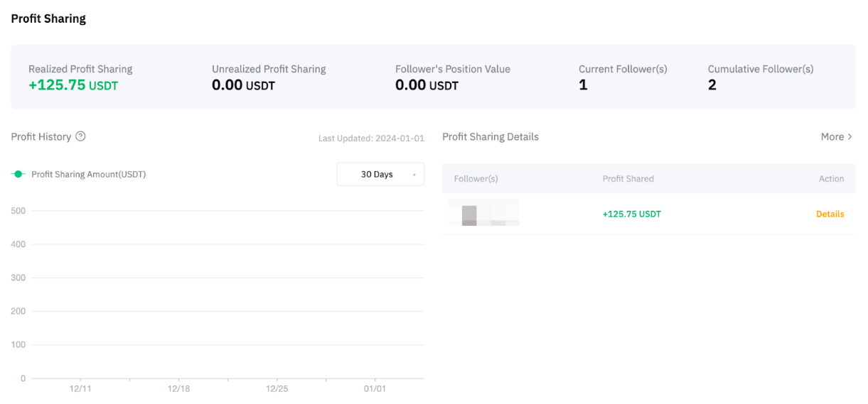The image size is (868, 404).
Task: Select the +125.75 USDT value in table row
Action: click(x=631, y=214)
